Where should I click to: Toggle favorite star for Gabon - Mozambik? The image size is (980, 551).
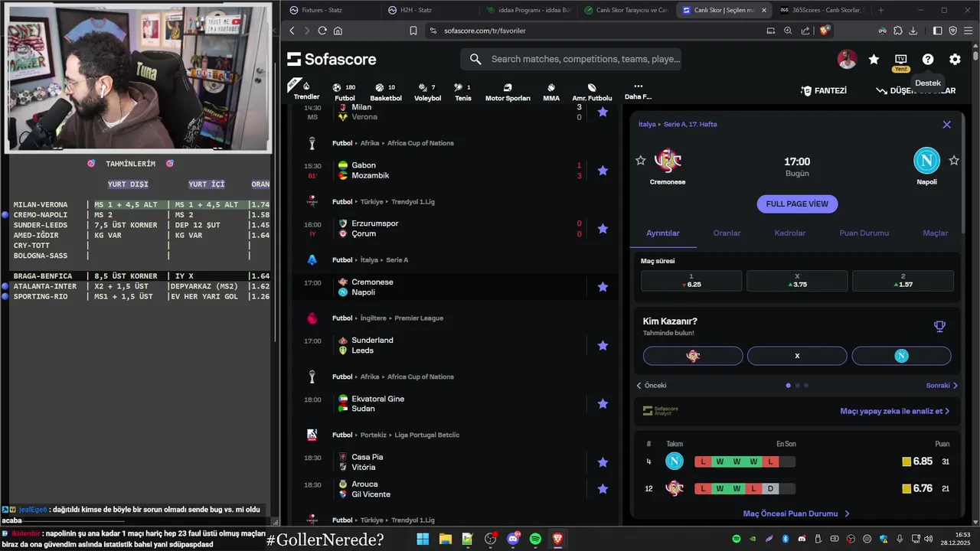coord(603,171)
